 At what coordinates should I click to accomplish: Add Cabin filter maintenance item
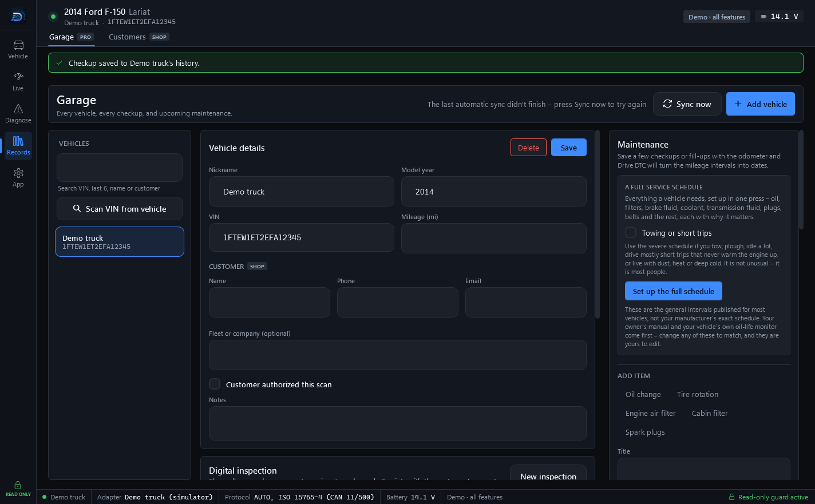710,414
